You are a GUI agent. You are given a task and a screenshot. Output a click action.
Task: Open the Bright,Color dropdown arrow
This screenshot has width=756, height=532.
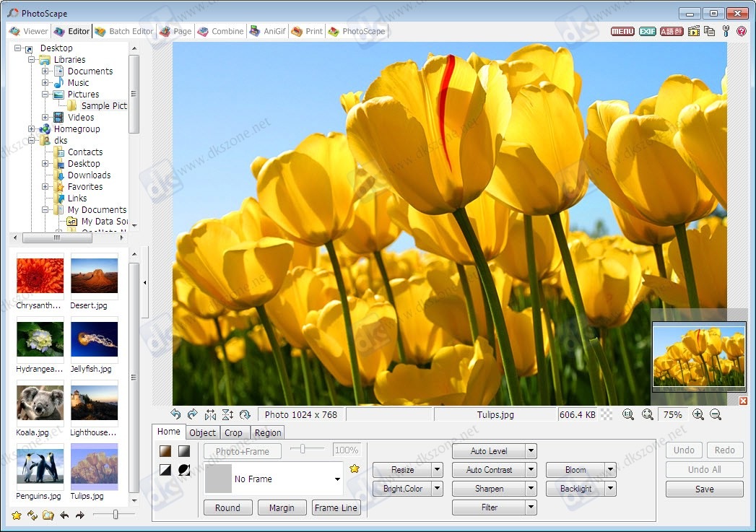tap(438, 488)
